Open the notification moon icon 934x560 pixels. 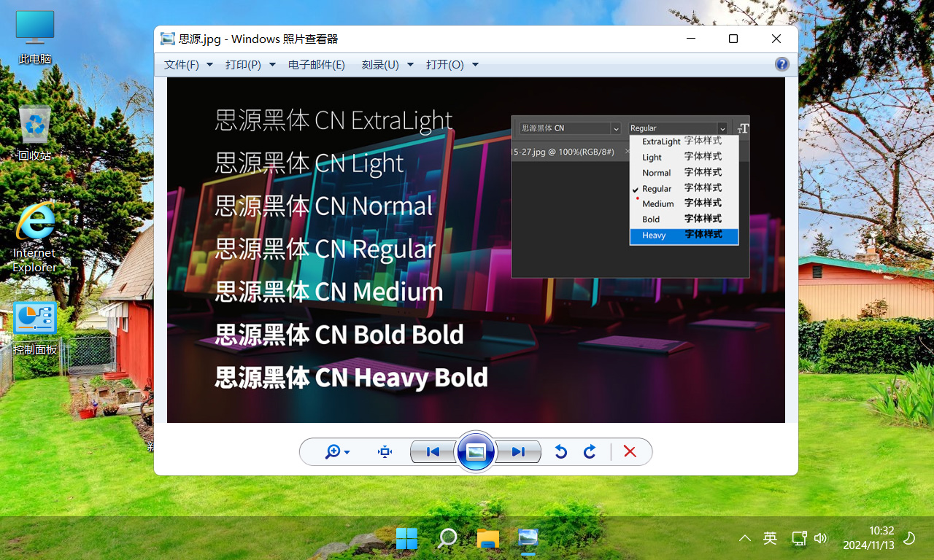pos(909,538)
